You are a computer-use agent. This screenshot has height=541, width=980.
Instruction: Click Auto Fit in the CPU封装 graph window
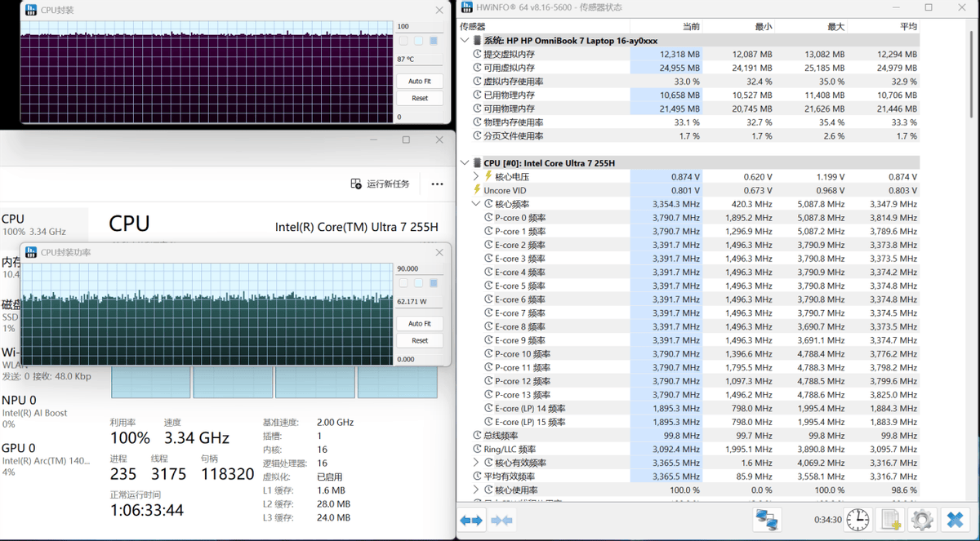point(420,82)
